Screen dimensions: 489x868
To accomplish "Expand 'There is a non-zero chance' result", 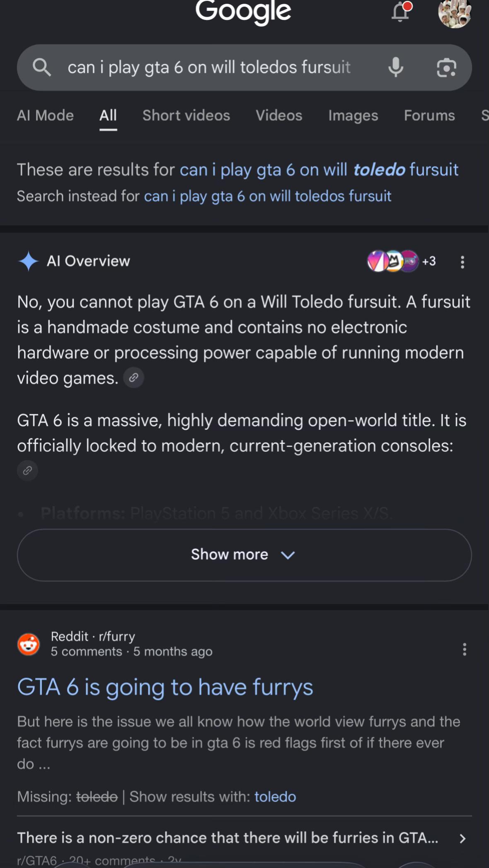I will (x=244, y=838).
